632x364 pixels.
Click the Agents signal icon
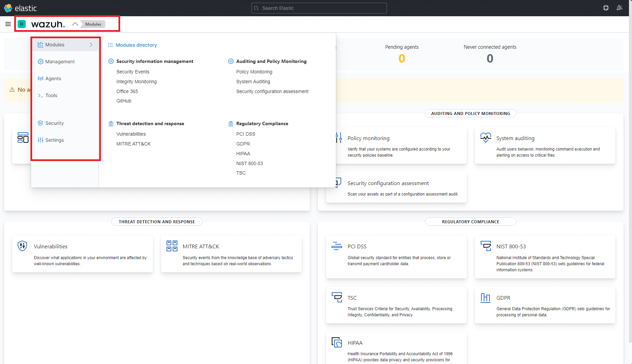tap(41, 78)
